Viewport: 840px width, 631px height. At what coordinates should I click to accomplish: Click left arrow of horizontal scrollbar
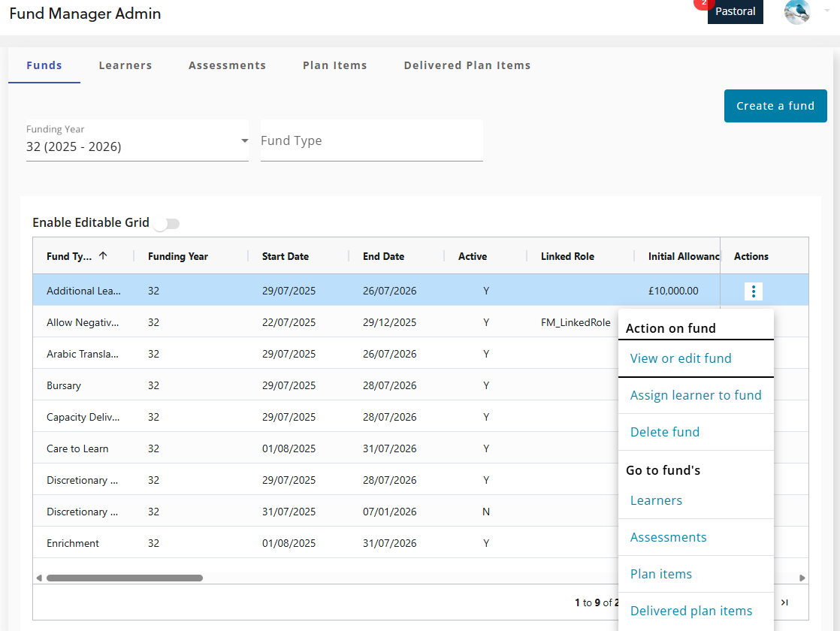tap(39, 578)
